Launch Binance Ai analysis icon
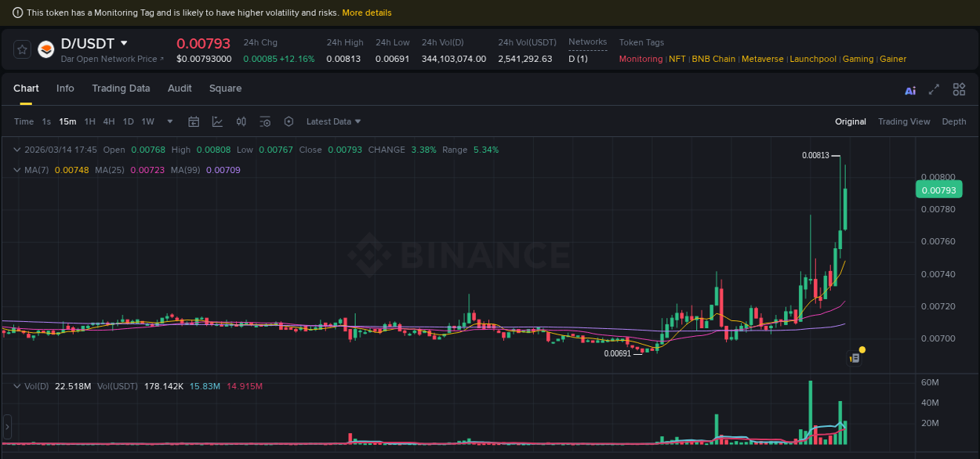 910,90
